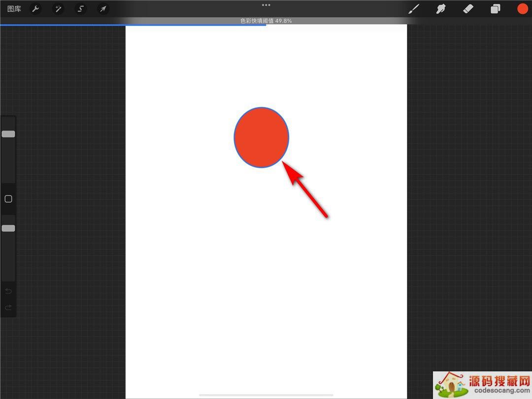This screenshot has height=399, width=532.
Task: Activate the Selection S-shaped tool
Action: tap(81, 9)
